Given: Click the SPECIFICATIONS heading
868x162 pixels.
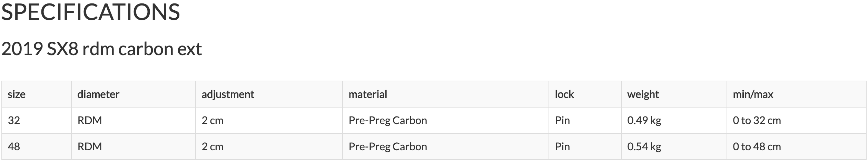Looking at the screenshot, I should pos(90,12).
